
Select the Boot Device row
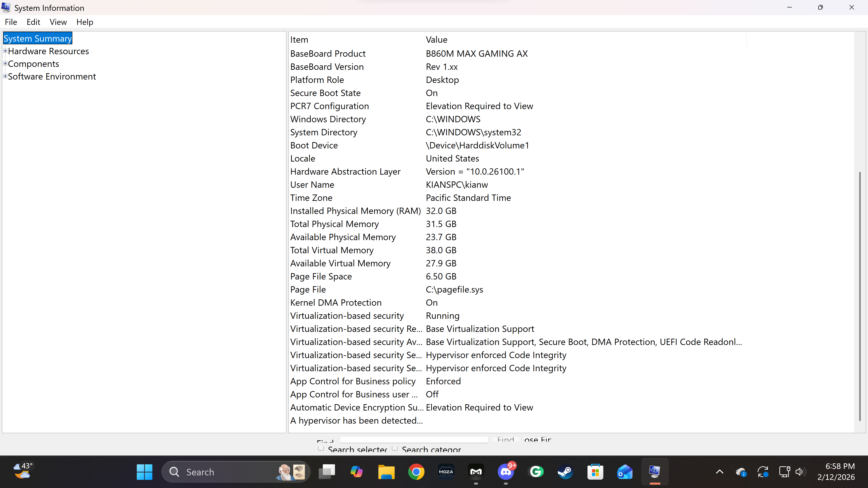point(518,145)
